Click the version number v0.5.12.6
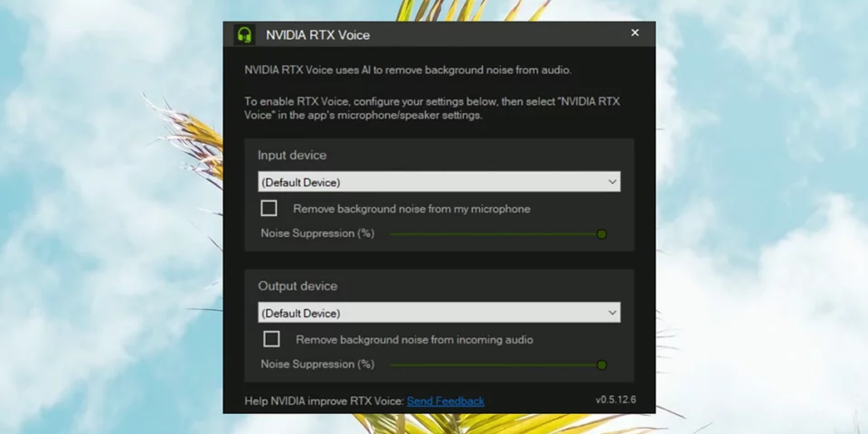 (x=616, y=400)
